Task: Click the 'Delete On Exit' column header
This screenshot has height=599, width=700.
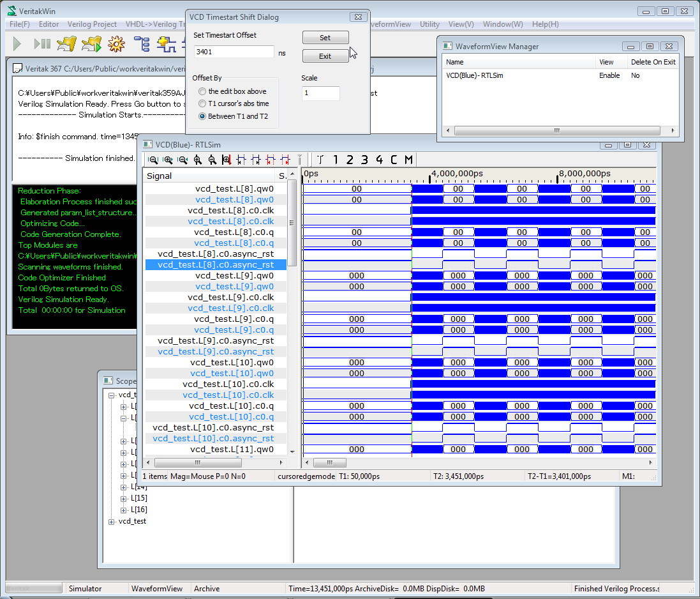Action: coord(653,62)
